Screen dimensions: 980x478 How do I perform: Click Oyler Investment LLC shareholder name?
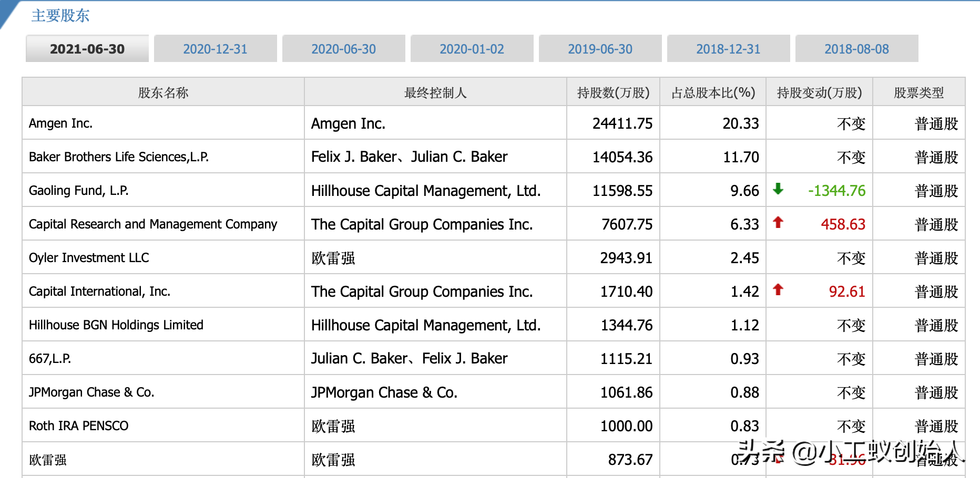tap(89, 258)
